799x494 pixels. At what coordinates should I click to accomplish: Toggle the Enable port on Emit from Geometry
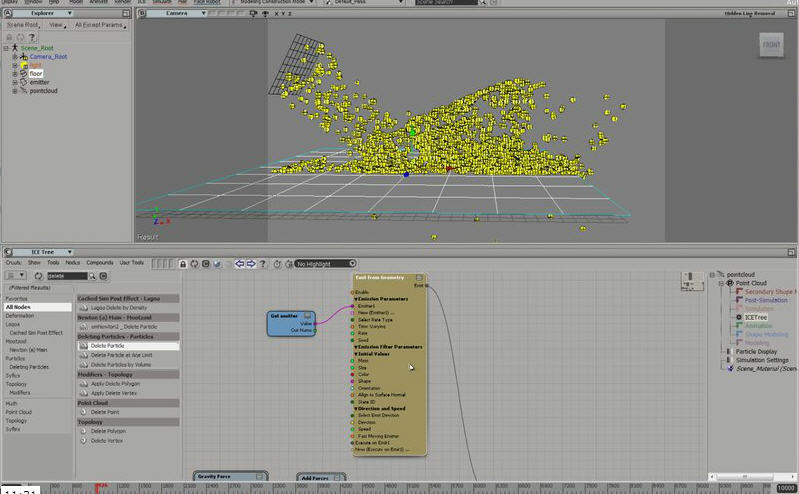351,292
